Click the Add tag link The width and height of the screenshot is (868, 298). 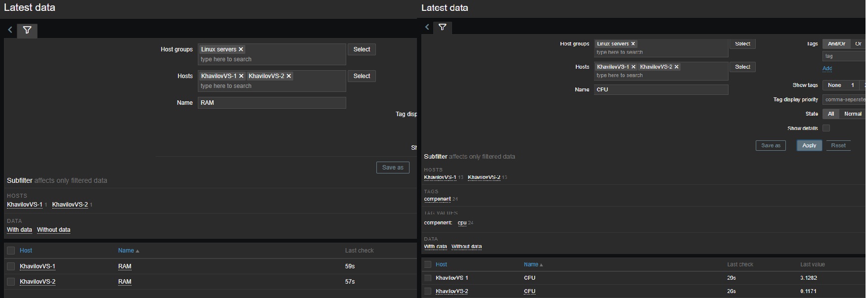pyautogui.click(x=827, y=68)
